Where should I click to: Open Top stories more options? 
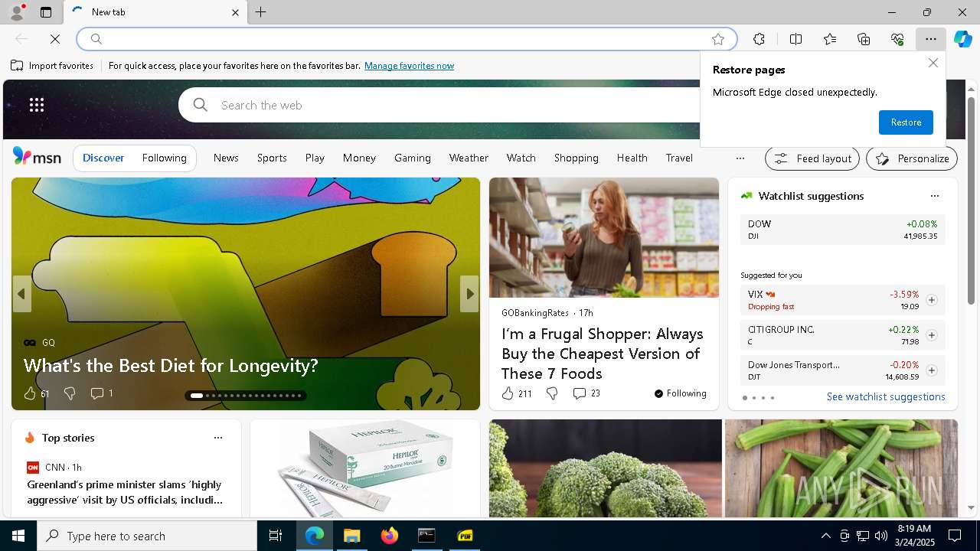218,438
